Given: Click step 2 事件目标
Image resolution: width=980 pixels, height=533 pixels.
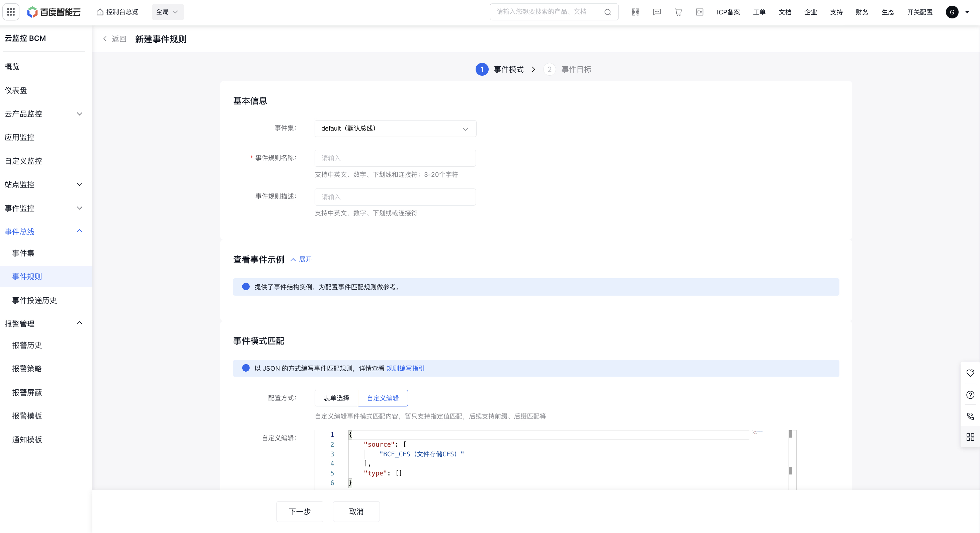Looking at the screenshot, I should (567, 69).
